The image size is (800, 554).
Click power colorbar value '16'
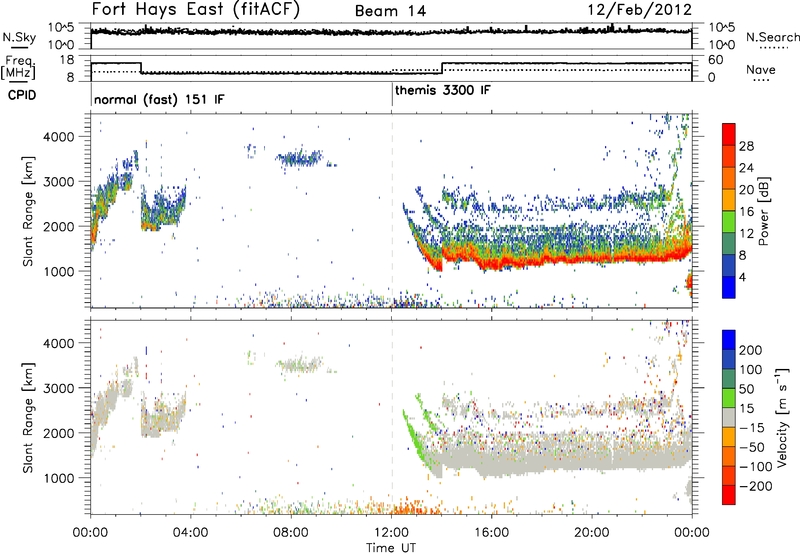746,212
